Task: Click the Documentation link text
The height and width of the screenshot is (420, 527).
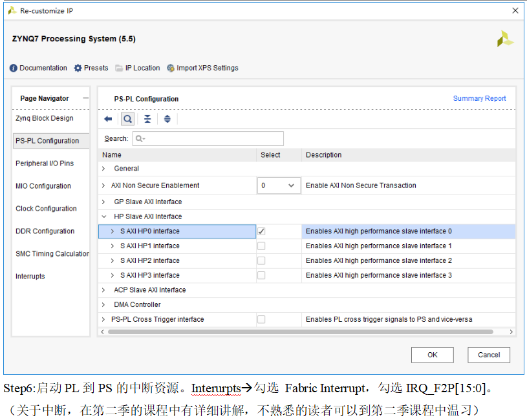Action: [x=43, y=68]
